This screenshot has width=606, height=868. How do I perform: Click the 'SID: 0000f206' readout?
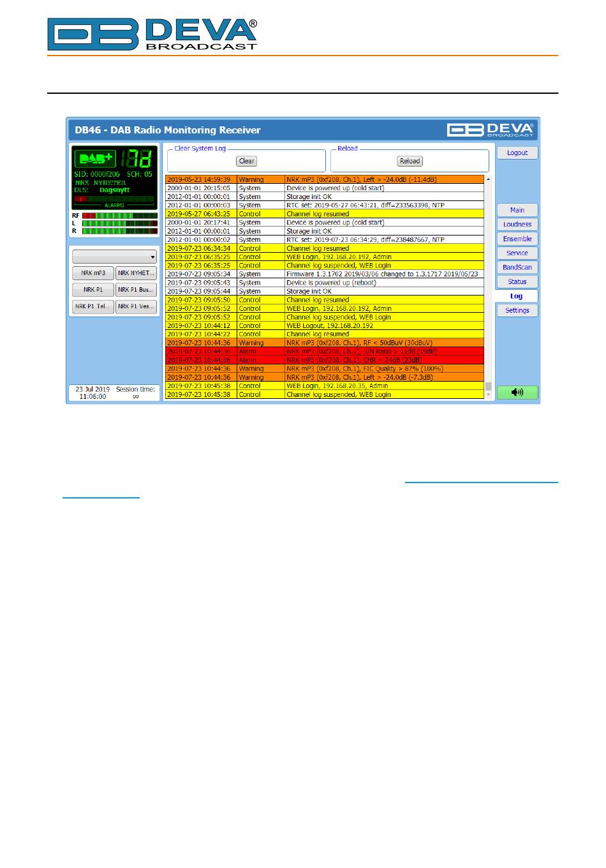97,174
